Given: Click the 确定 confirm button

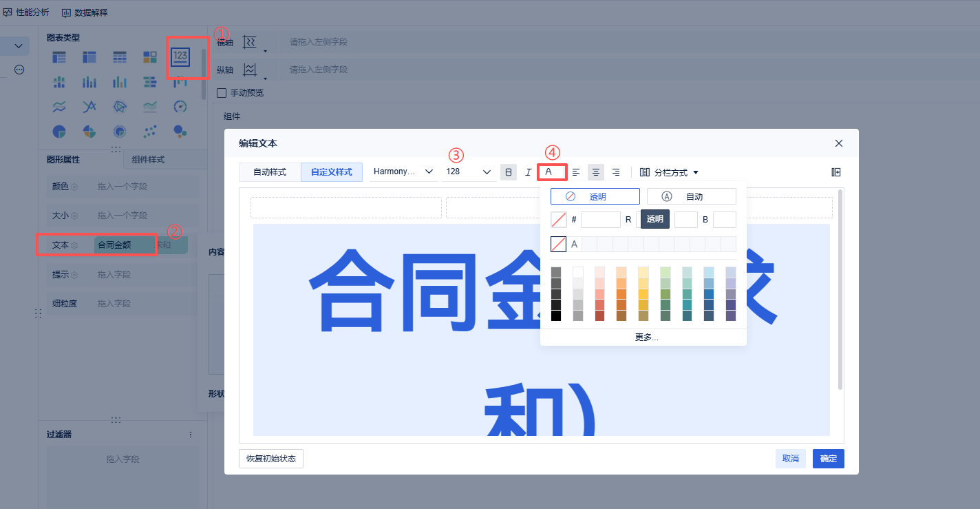Looking at the screenshot, I should tap(829, 459).
